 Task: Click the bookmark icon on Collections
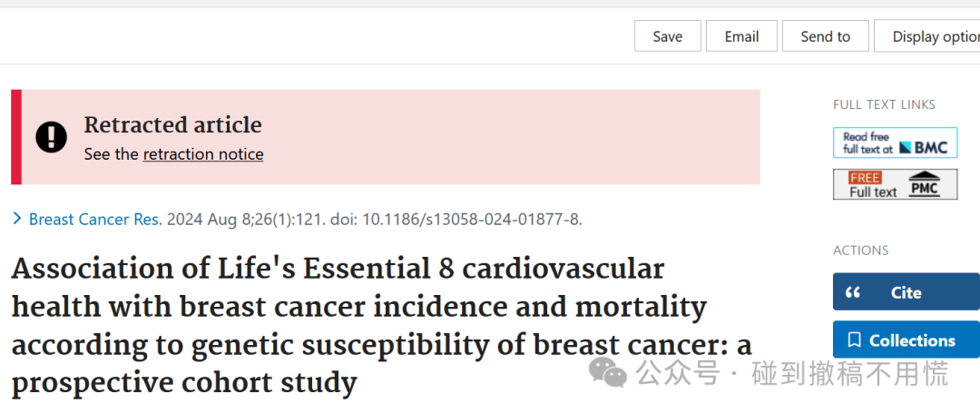pos(854,340)
